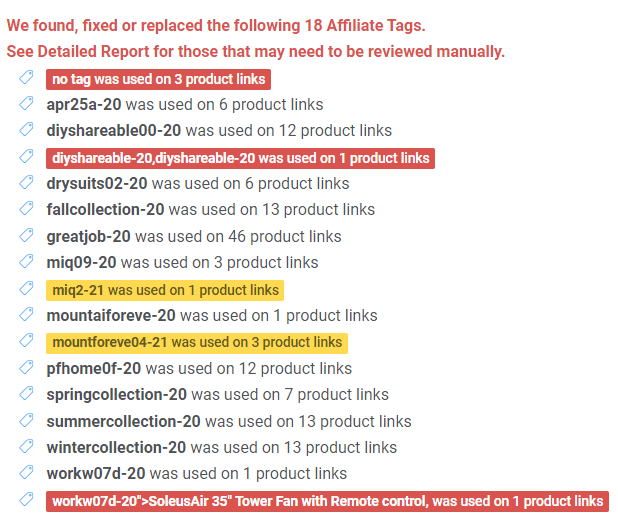Click tag icon next to wintercollection-20

pos(26,446)
